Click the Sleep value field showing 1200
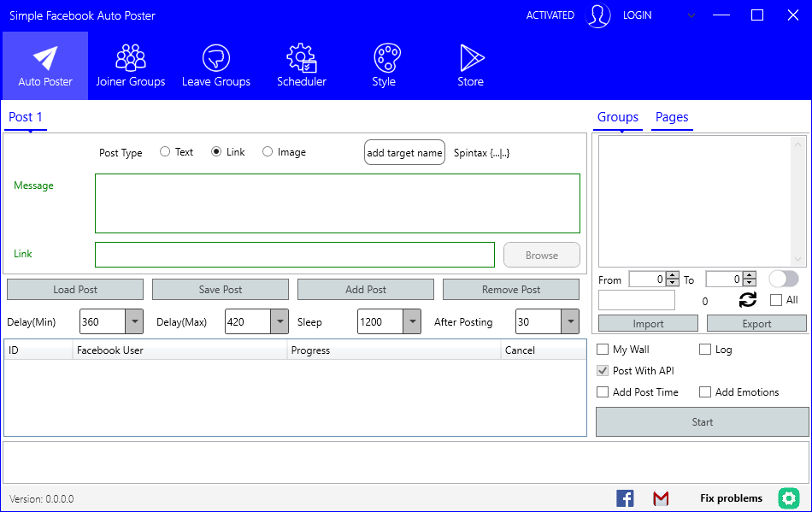Image resolution: width=812 pixels, height=512 pixels. pos(380,321)
